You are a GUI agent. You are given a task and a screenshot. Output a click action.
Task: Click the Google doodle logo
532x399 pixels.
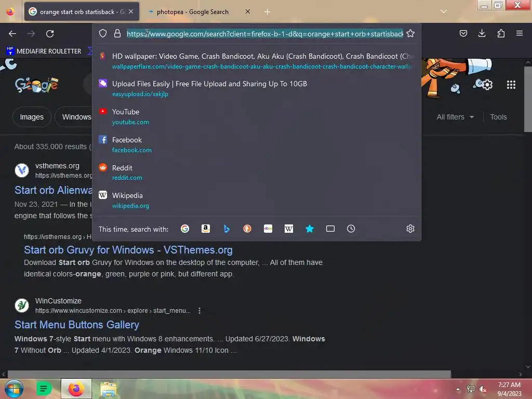[36, 85]
